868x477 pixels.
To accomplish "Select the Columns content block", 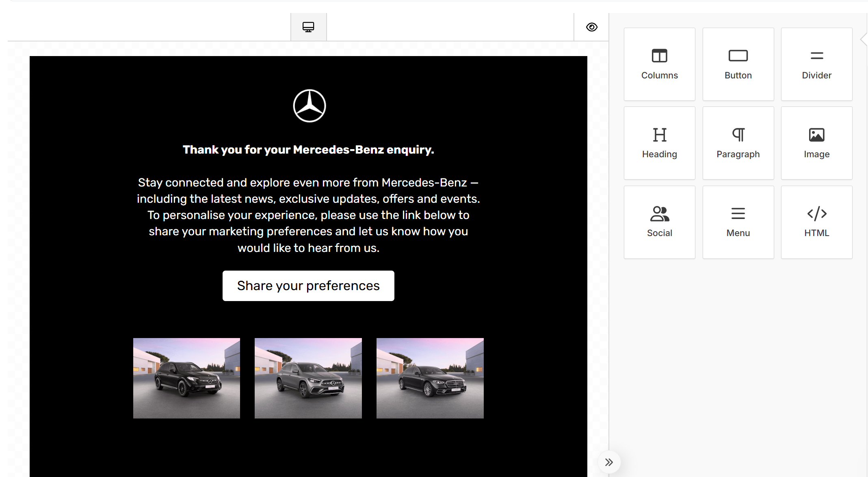I will coord(659,64).
